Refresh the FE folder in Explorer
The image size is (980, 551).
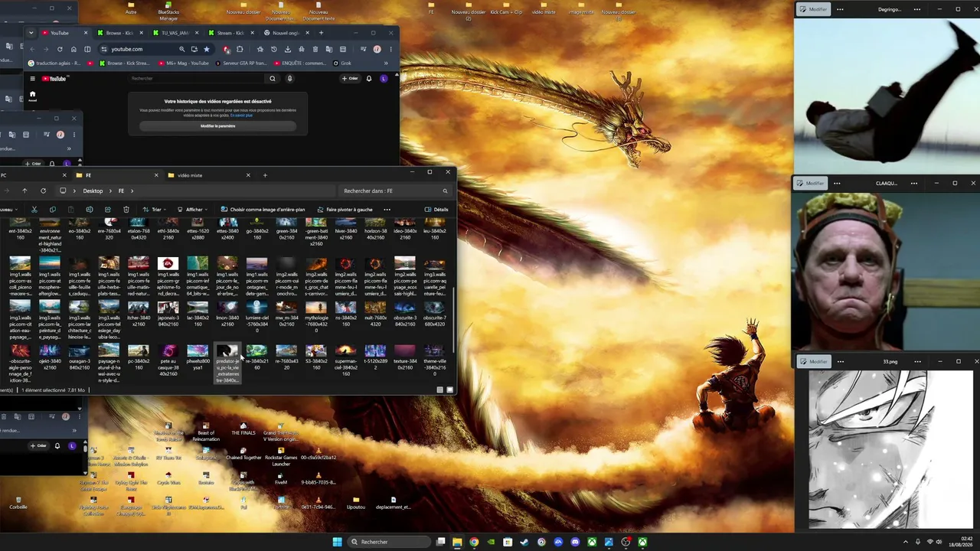click(43, 191)
